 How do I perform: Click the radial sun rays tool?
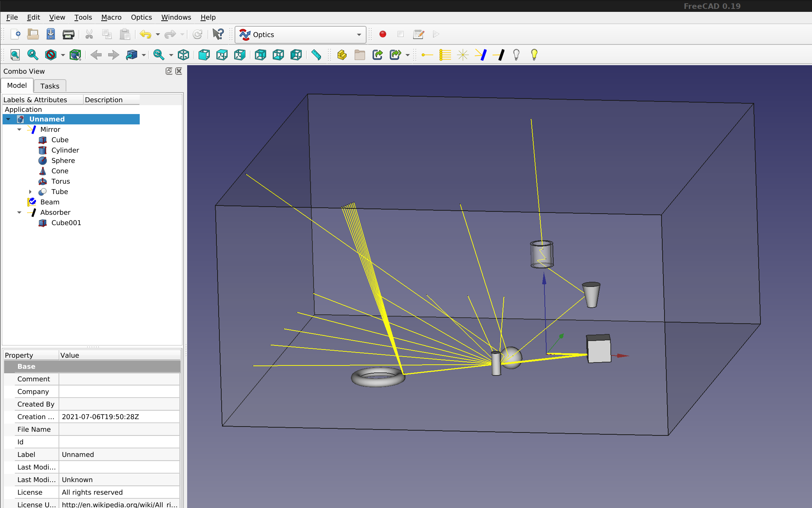pyautogui.click(x=463, y=55)
